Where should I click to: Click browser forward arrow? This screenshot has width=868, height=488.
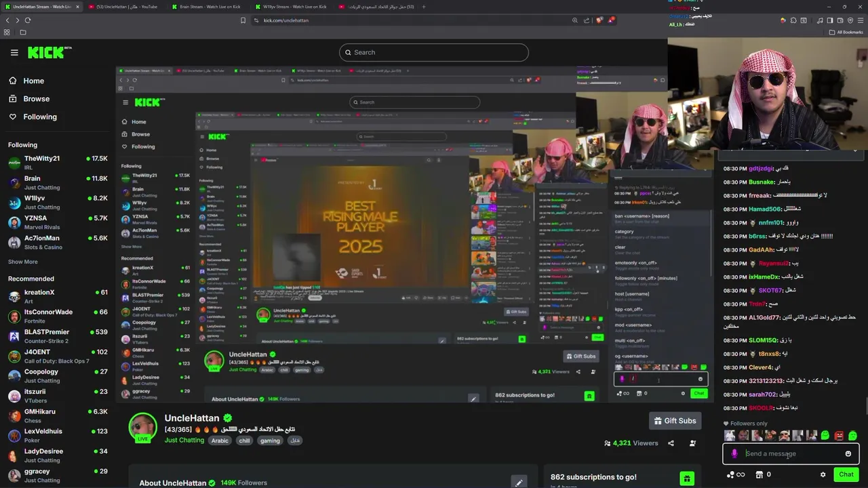point(18,20)
